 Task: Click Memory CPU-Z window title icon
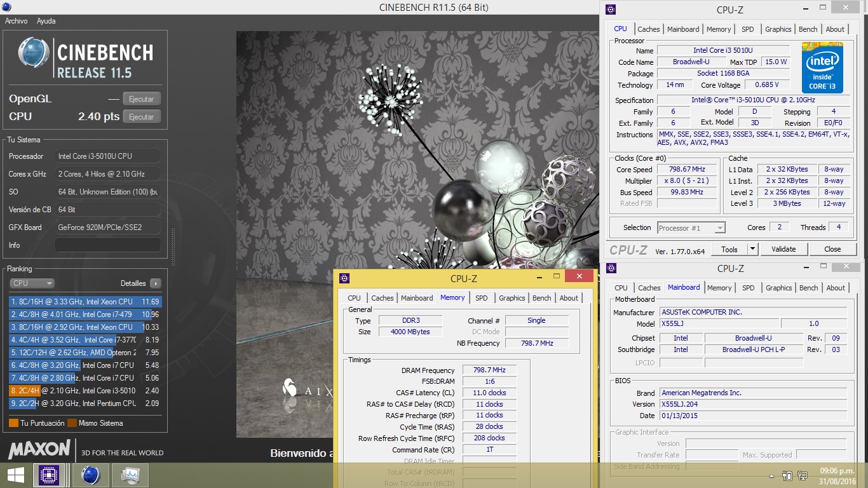coord(344,278)
